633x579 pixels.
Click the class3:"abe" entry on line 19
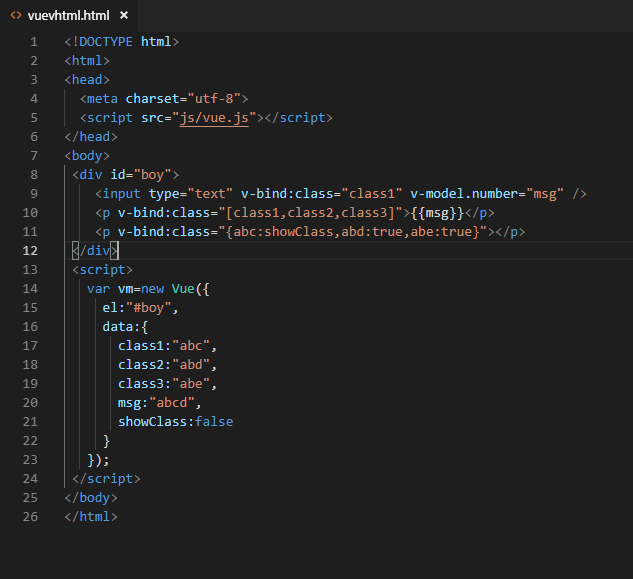click(x=164, y=384)
